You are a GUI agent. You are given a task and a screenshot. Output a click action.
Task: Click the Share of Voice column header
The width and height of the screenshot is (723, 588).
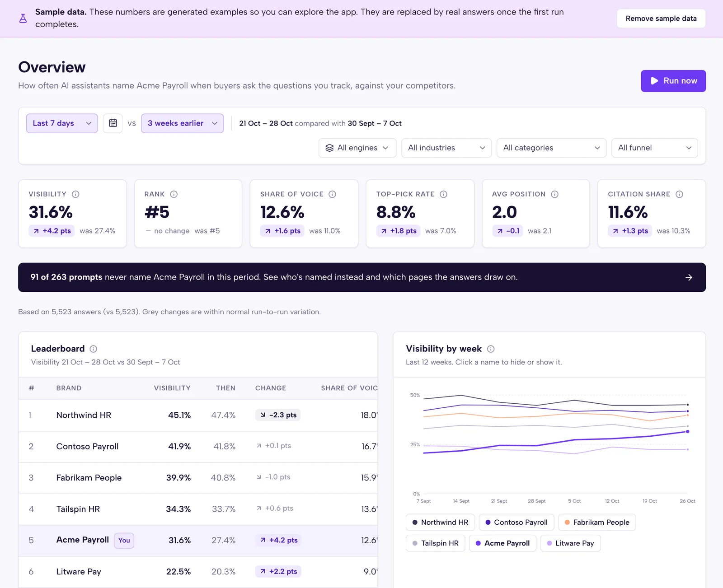coord(349,388)
